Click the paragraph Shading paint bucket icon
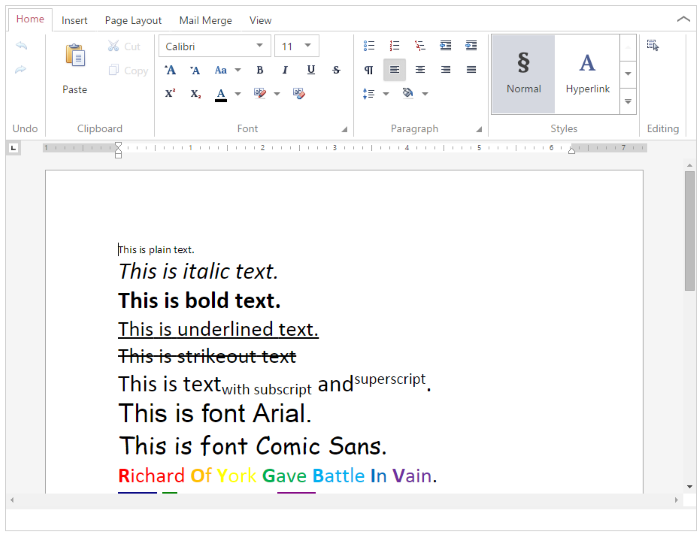This screenshot has width=700, height=535. click(408, 93)
